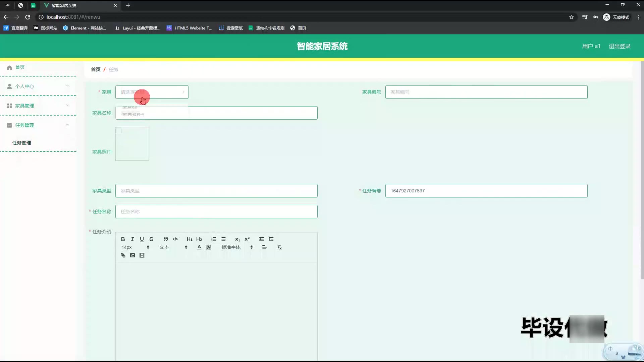Insert code block in editor

click(175, 239)
